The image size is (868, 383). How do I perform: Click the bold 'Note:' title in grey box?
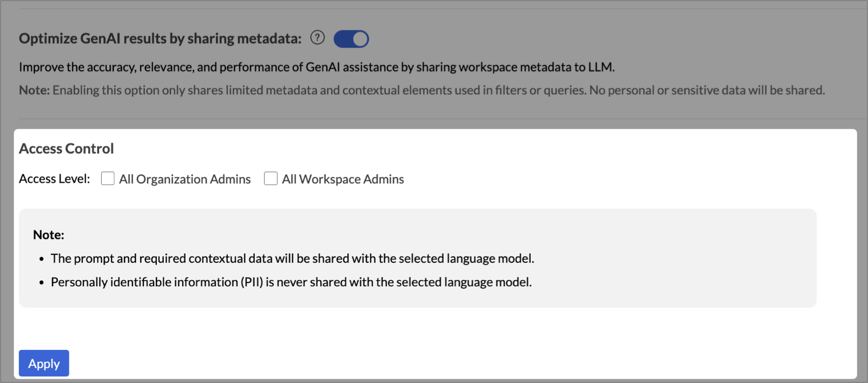click(x=48, y=235)
